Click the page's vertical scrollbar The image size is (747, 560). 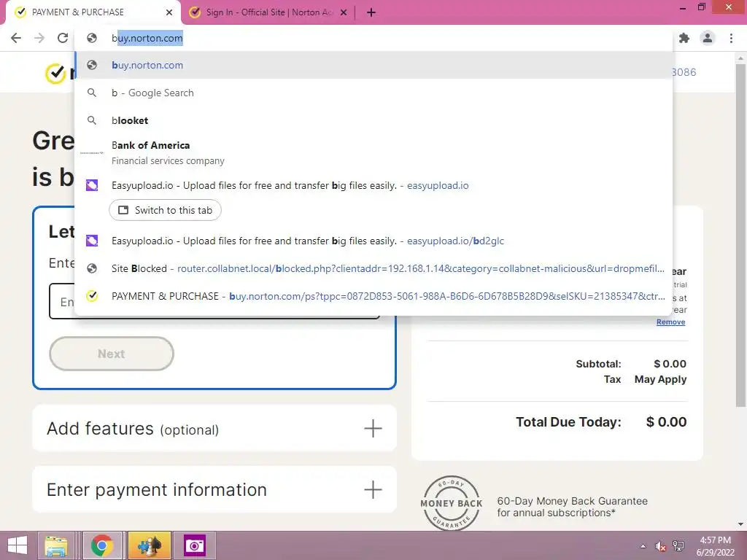[740, 236]
